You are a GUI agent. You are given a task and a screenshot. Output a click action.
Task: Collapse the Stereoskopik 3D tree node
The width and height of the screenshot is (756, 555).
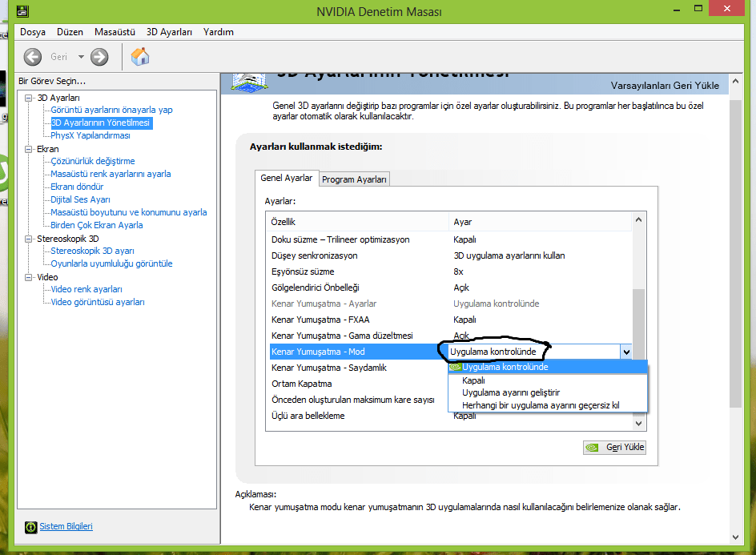[29, 239]
